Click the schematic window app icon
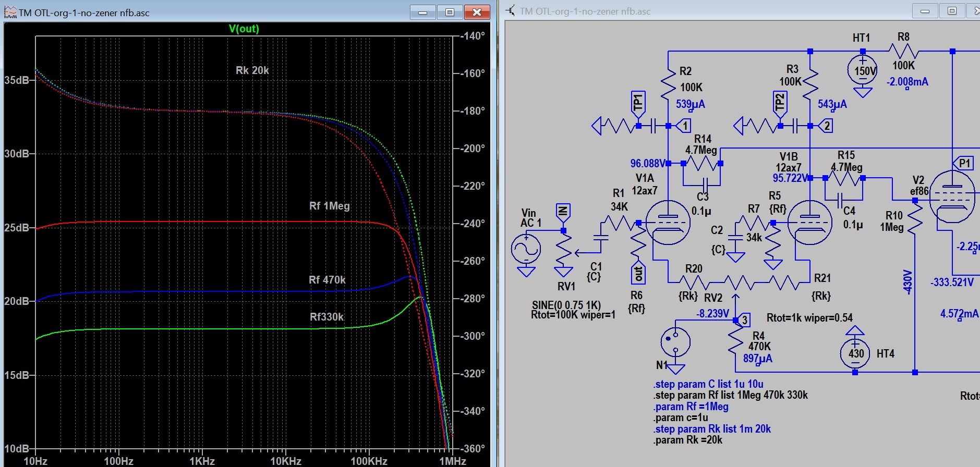This screenshot has width=980, height=467. tap(511, 11)
